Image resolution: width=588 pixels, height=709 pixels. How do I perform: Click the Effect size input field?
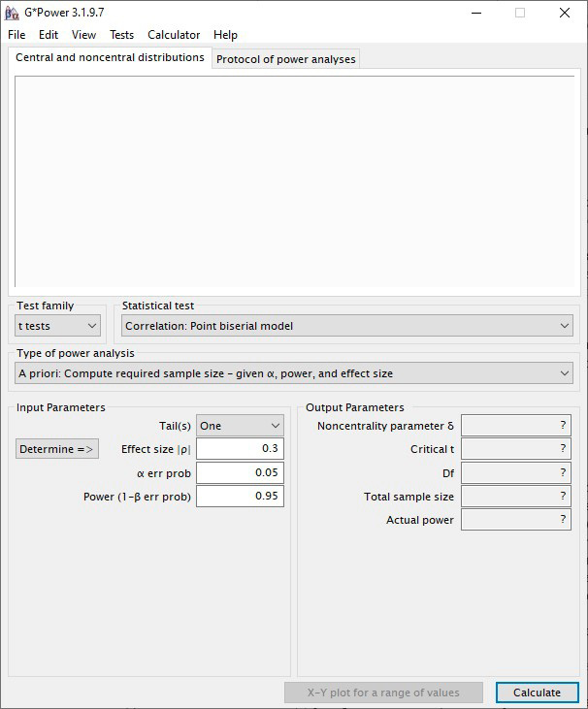click(x=240, y=449)
